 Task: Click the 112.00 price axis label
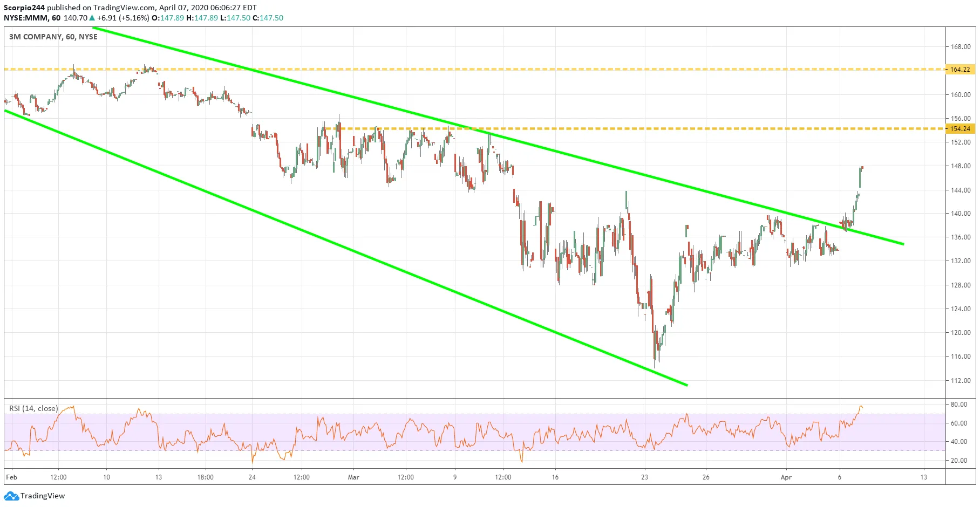click(961, 380)
